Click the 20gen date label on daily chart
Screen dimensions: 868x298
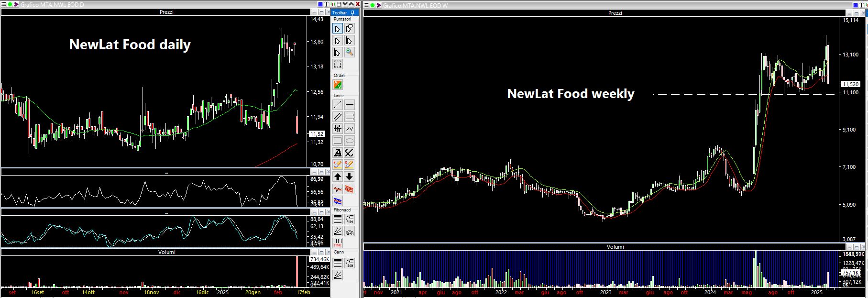pyautogui.click(x=253, y=292)
